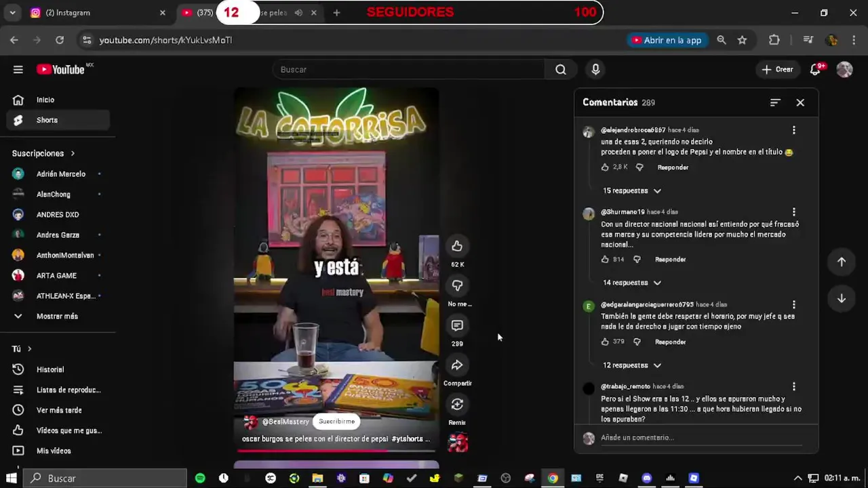868x488 pixels.
Task: Select Shorts in the sidebar
Action: coord(57,120)
